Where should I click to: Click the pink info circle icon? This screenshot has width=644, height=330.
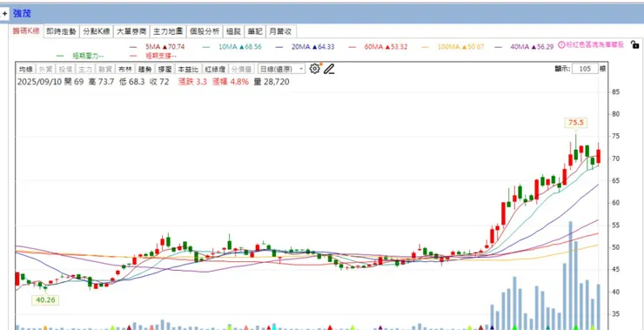coord(562,45)
